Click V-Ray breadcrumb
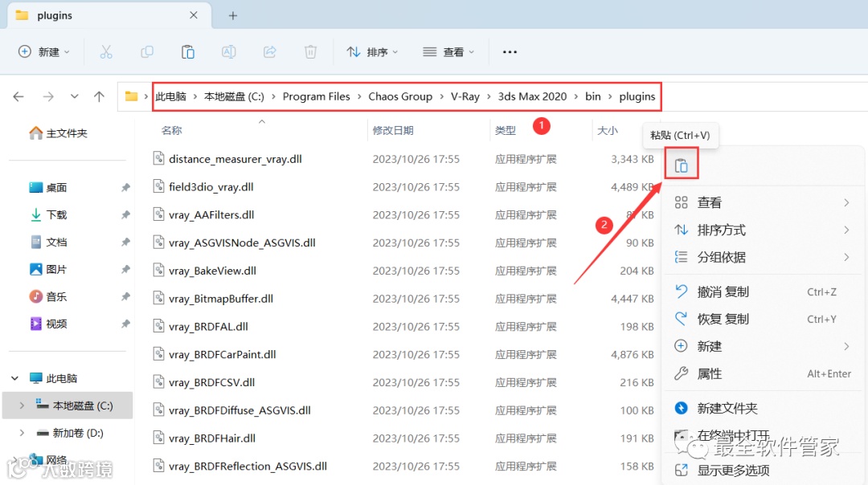The image size is (868, 485). pos(465,96)
